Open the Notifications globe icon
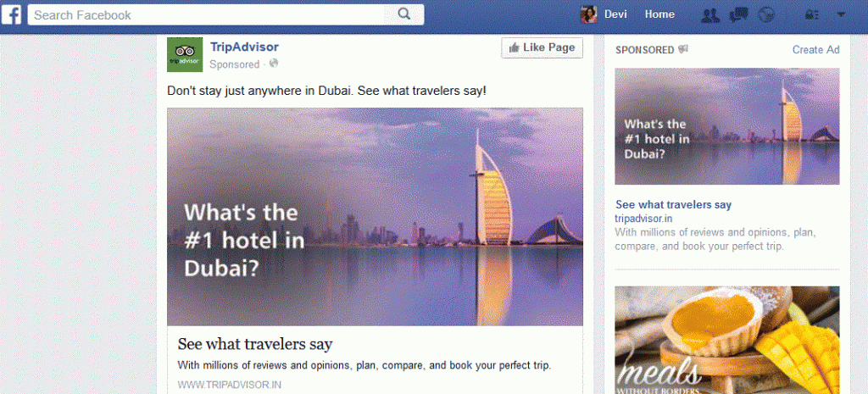 765,15
